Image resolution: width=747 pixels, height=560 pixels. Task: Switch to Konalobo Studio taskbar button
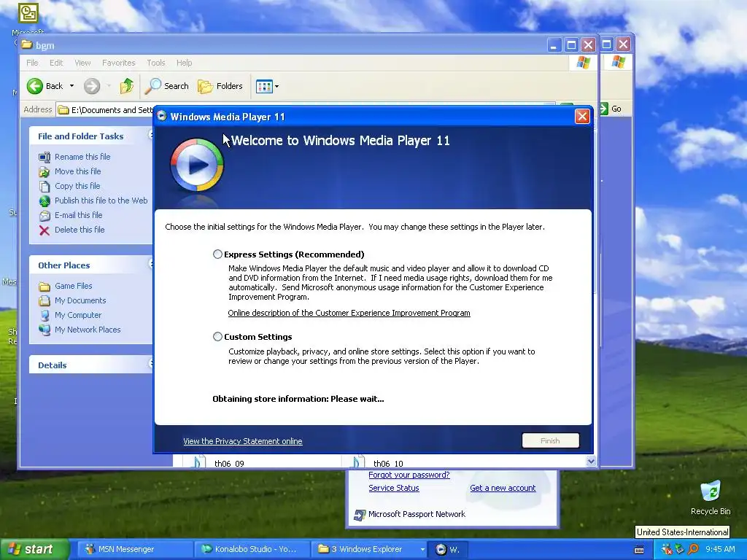click(x=251, y=550)
